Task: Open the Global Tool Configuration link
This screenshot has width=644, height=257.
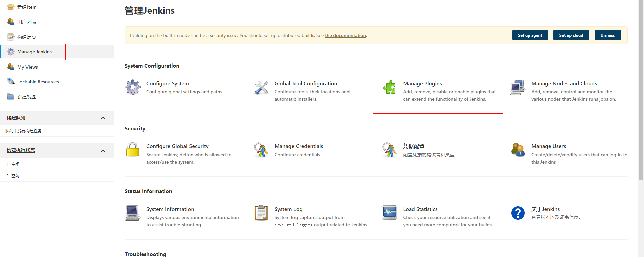Action: point(306,83)
